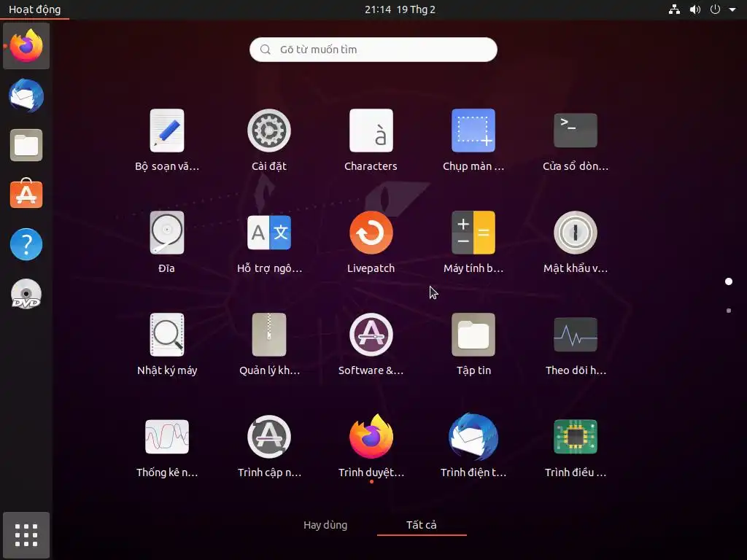Click the DVD disc icon in dock
Screen dimensions: 747x560
pos(26,294)
